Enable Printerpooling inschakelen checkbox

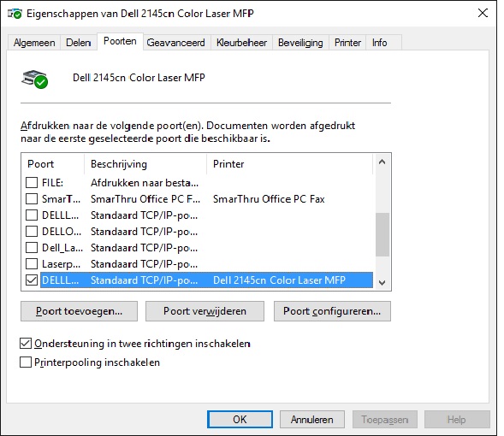26,362
